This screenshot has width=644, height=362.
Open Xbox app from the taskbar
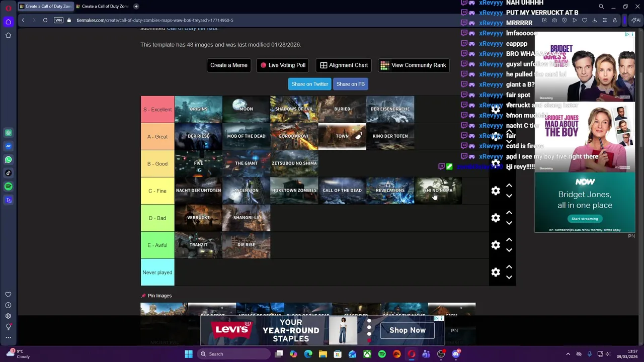(x=367, y=354)
